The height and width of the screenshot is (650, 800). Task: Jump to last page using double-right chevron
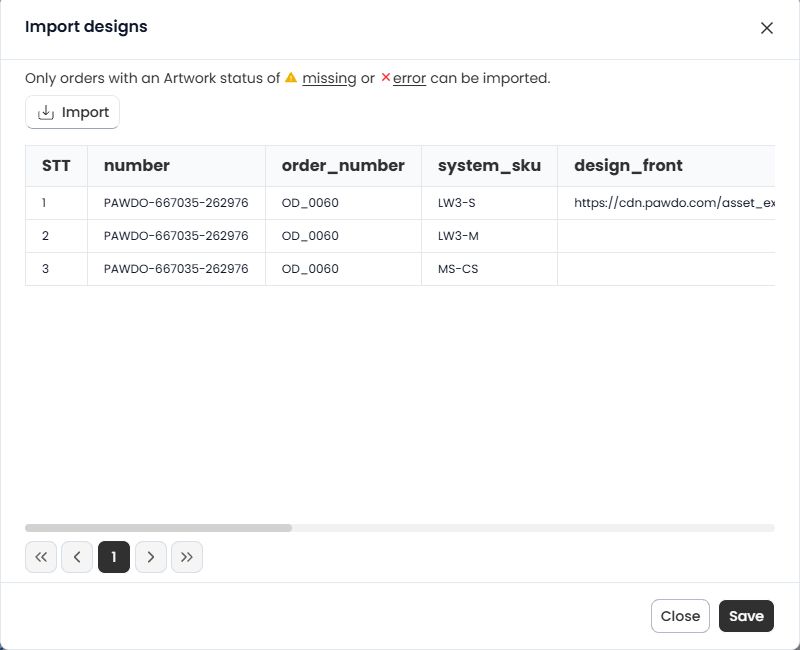pos(187,557)
